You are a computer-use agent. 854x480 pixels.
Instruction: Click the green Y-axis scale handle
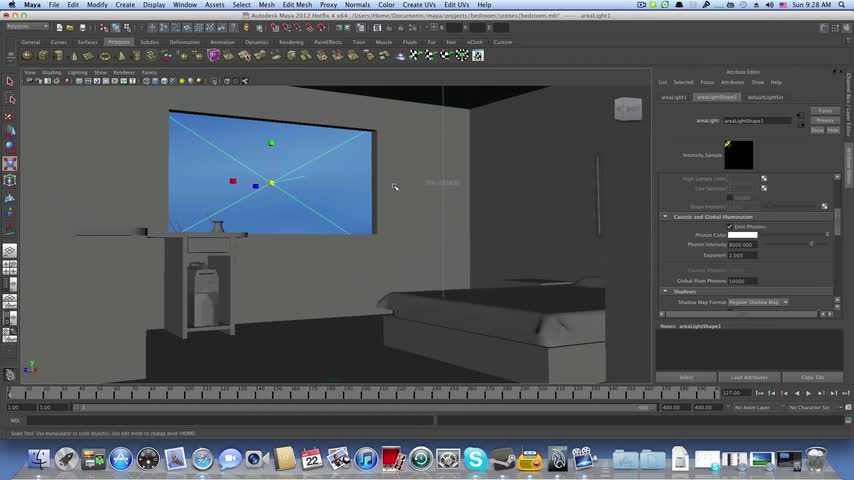pyautogui.click(x=271, y=143)
